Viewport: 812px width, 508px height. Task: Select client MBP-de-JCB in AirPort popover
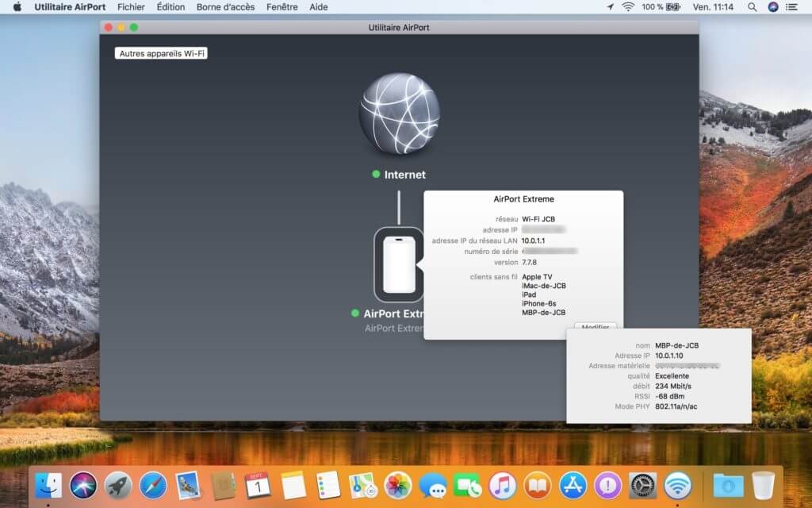(x=544, y=312)
